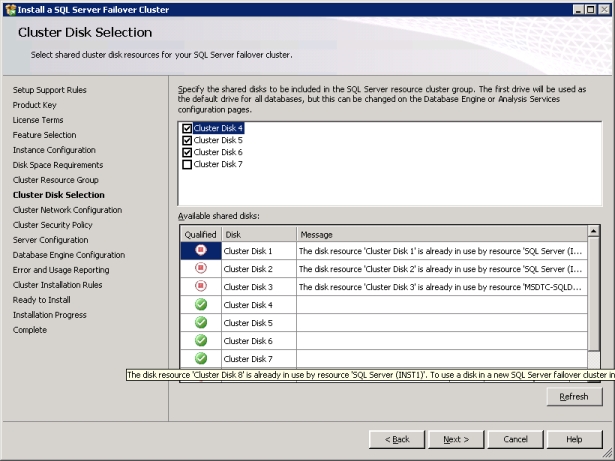Click the Cluster Disk 3 MSDTC in-use message

[x=442, y=287]
